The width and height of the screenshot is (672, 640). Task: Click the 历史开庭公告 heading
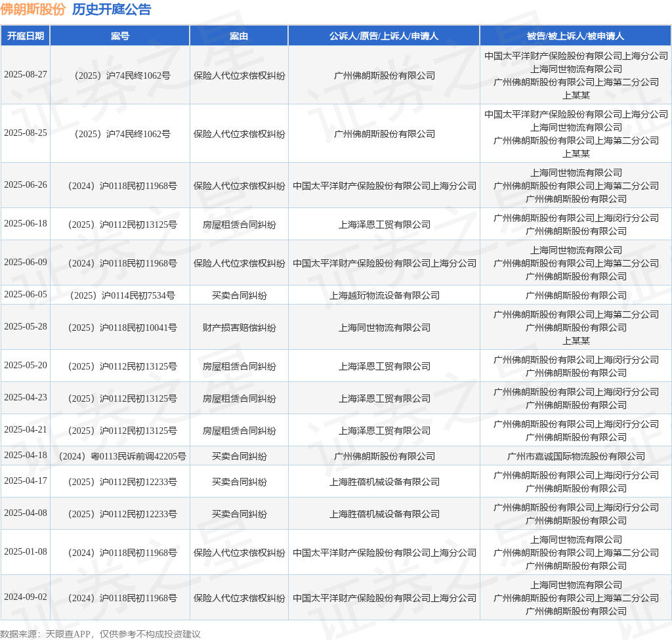pyautogui.click(x=112, y=9)
